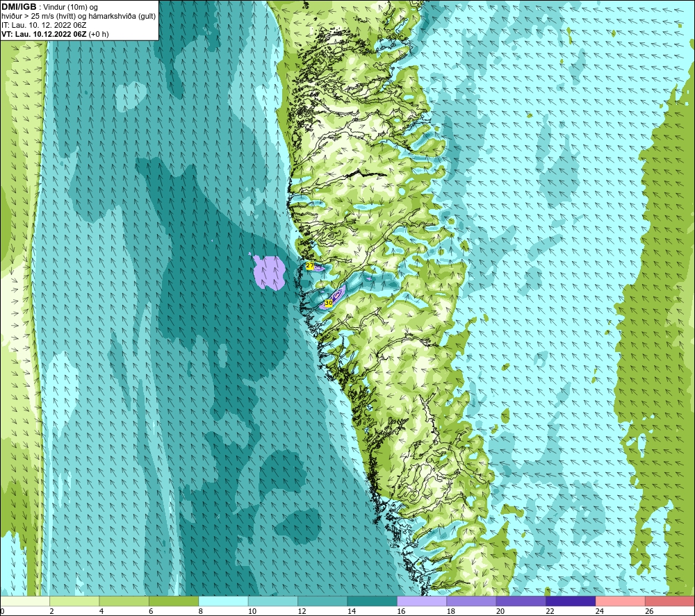
Task: Click the 4-6 m/s legend color swatch
Action: click(124, 601)
